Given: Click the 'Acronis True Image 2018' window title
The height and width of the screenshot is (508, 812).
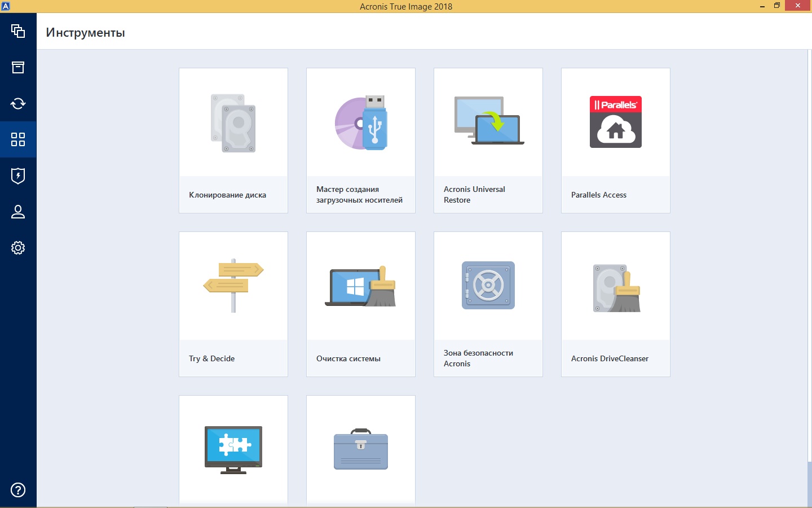Looking at the screenshot, I should [x=406, y=7].
